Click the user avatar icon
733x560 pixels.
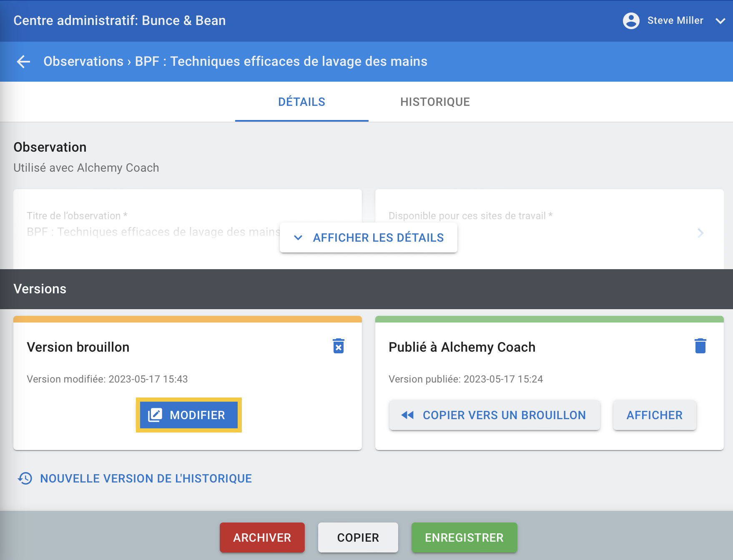pyautogui.click(x=631, y=20)
